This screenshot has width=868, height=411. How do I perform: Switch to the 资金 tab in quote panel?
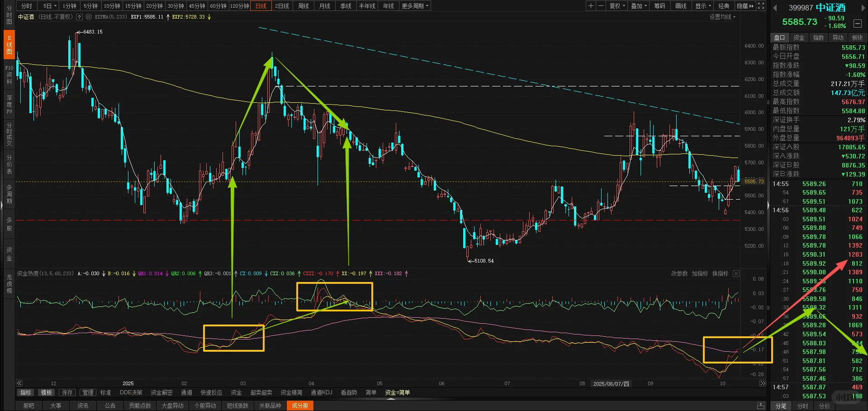[799, 38]
